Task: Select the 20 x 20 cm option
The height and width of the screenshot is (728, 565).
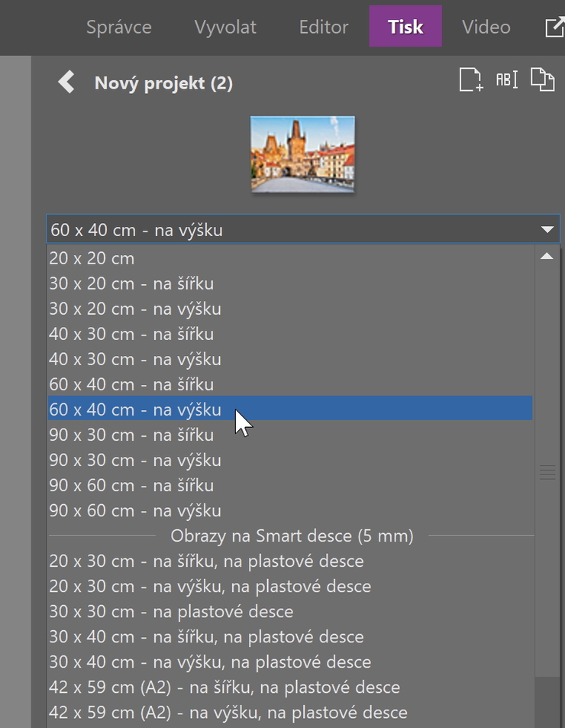Action: tap(290, 258)
